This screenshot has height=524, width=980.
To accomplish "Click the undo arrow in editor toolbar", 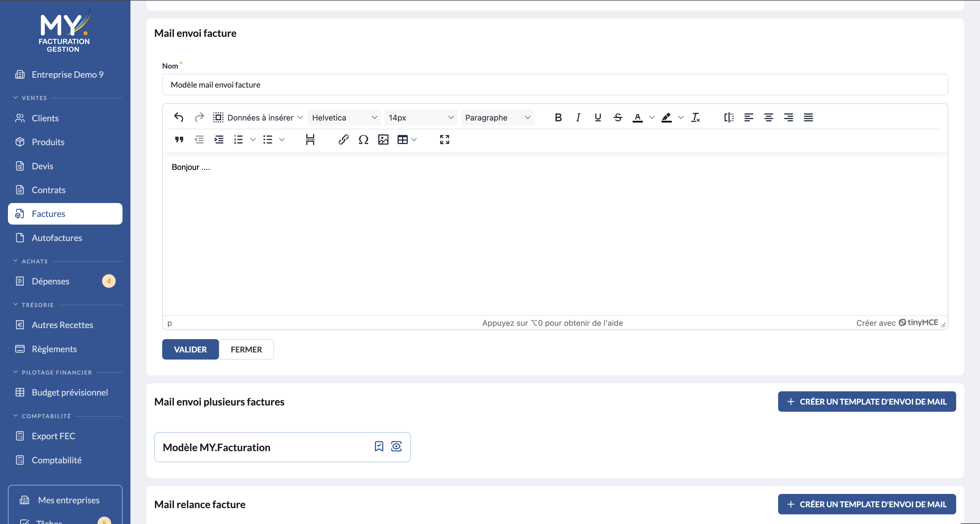I will tap(179, 117).
